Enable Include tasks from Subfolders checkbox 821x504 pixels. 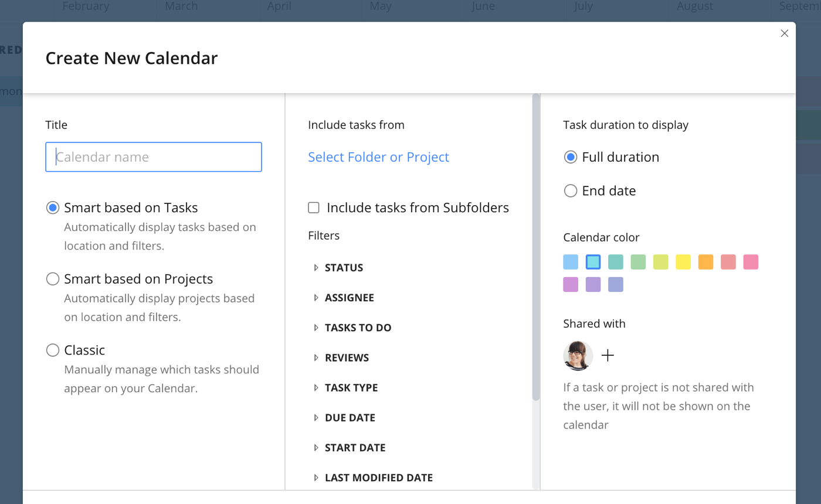tap(314, 207)
